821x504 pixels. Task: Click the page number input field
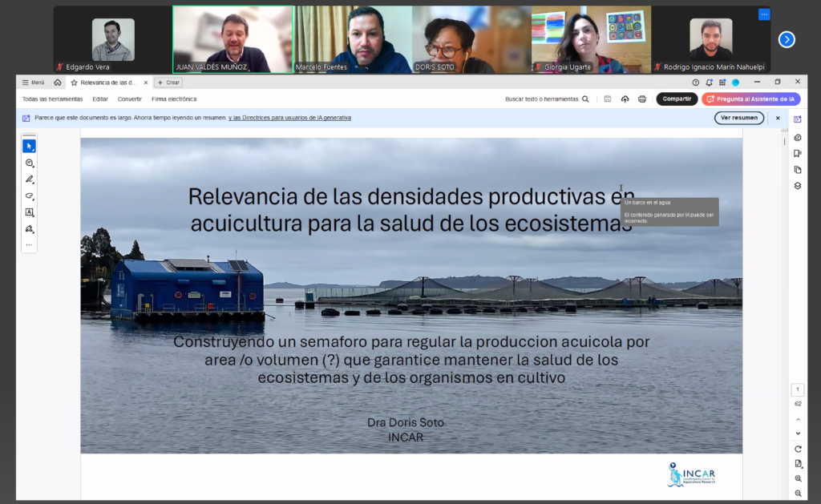798,390
